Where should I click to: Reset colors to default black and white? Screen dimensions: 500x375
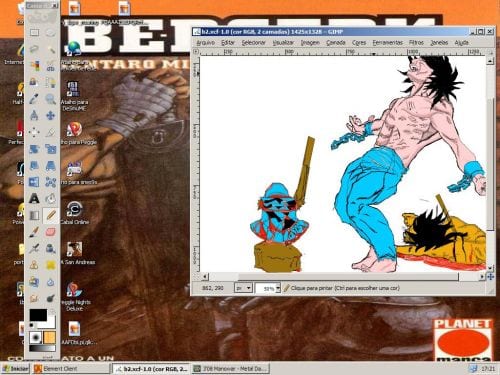click(32, 325)
